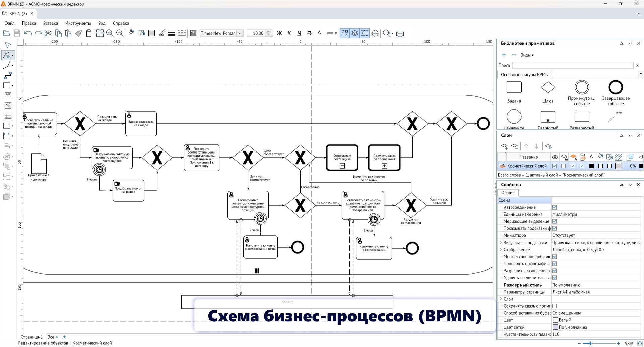Open the Инструменты menu
The width and height of the screenshot is (644, 347).
click(x=78, y=23)
